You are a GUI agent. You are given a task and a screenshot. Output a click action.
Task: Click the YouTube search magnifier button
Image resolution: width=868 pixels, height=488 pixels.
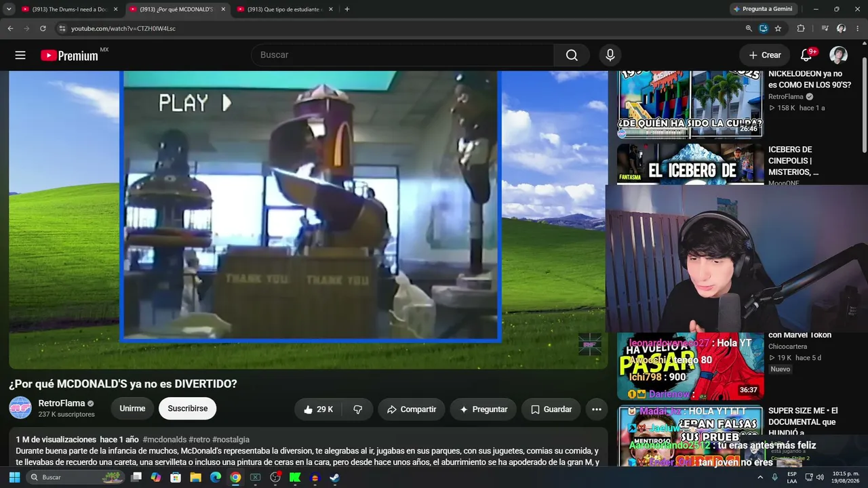pos(572,55)
